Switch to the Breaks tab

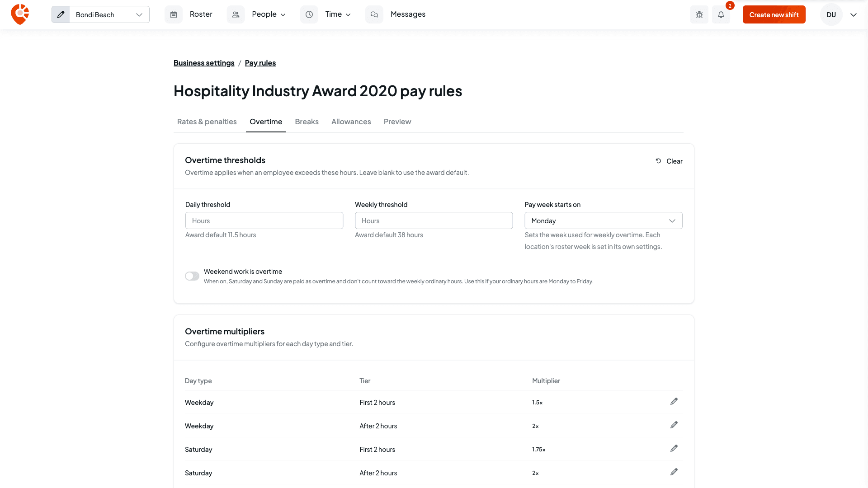(307, 122)
